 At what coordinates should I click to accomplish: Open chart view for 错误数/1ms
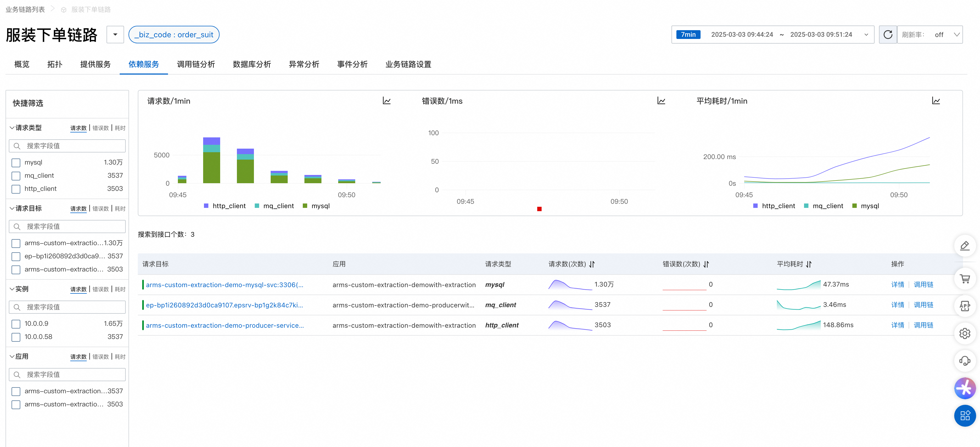(661, 101)
